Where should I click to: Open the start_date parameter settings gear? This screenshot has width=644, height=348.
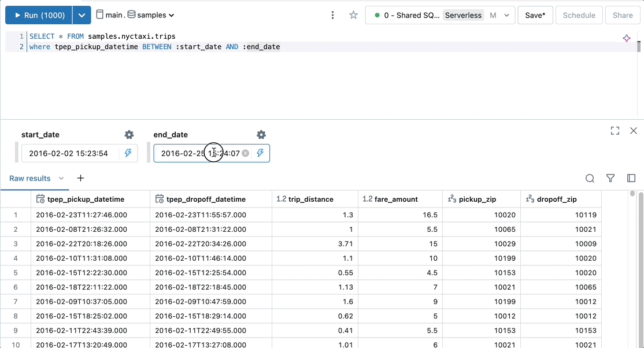pyautogui.click(x=129, y=135)
